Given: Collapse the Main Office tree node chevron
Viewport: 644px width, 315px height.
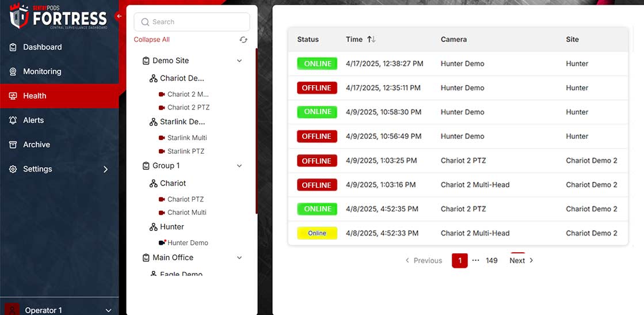Looking at the screenshot, I should [239, 258].
